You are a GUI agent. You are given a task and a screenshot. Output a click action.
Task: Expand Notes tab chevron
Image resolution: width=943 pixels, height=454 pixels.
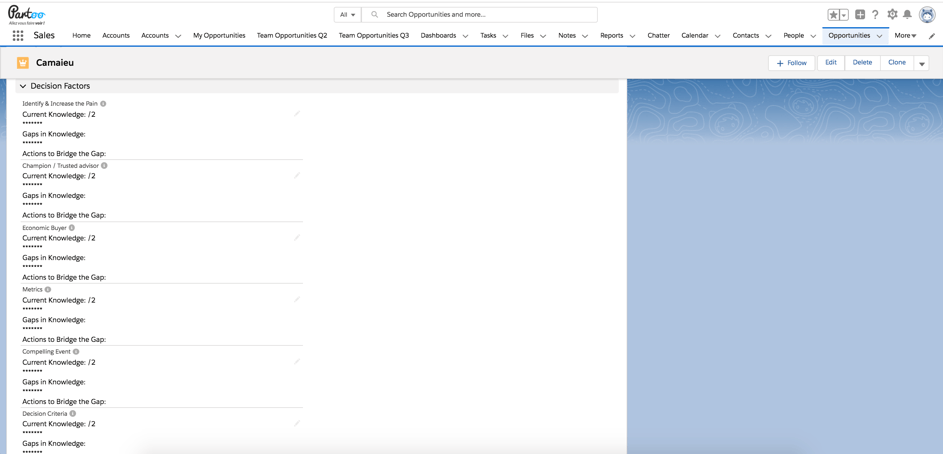pos(585,36)
